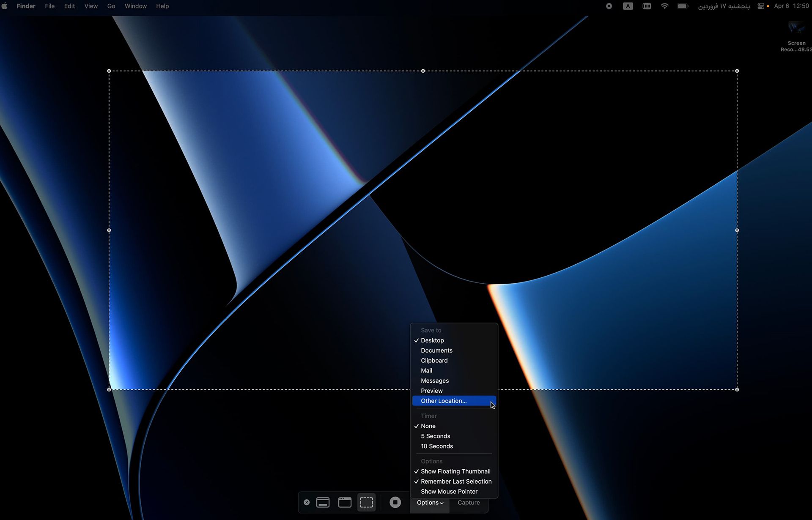Close the screenshot toolbar with the X icon
812x520 pixels.
tap(307, 502)
